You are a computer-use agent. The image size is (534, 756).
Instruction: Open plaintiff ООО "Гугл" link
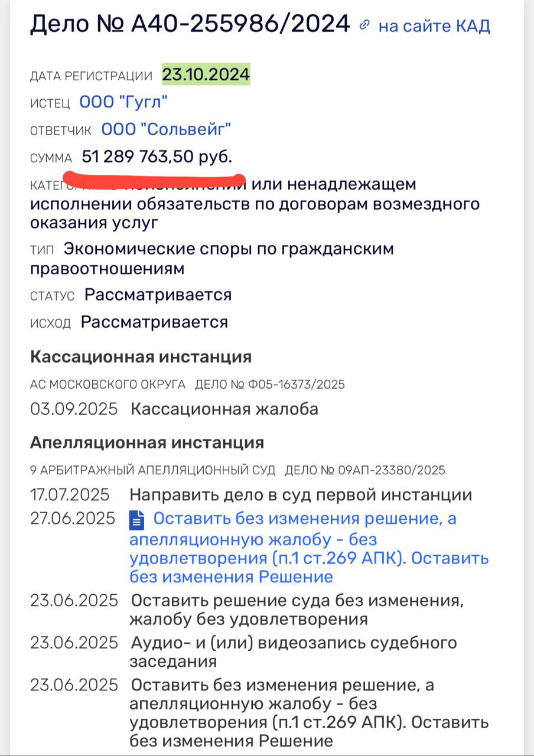[x=123, y=103]
